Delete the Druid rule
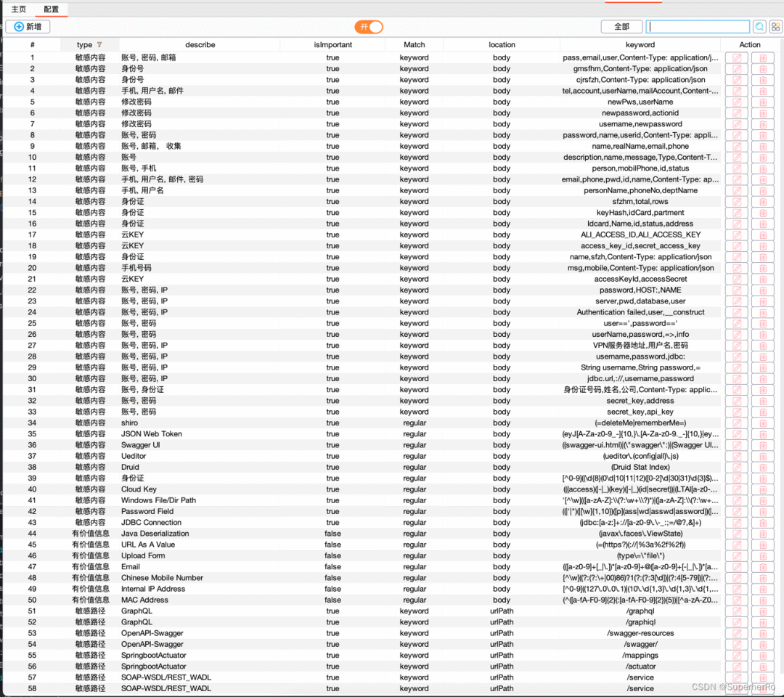The width and height of the screenshot is (784, 697). click(x=763, y=467)
